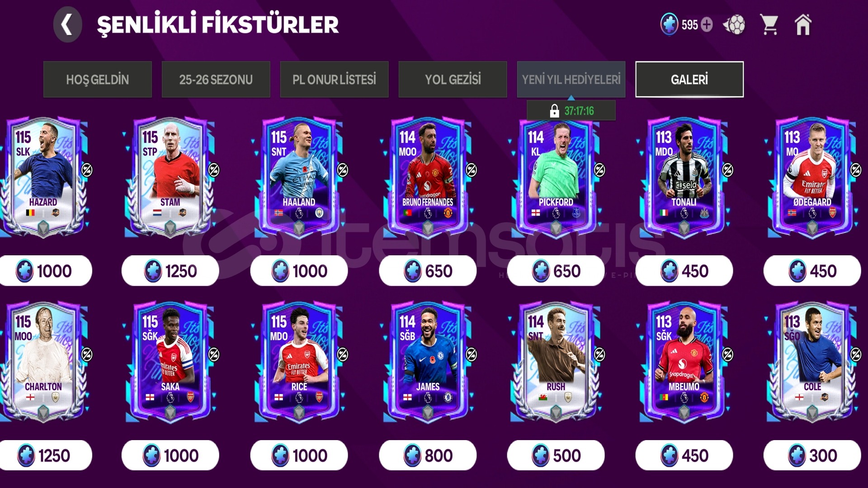Open the home icon
This screenshot has height=488, width=868.
coord(803,24)
